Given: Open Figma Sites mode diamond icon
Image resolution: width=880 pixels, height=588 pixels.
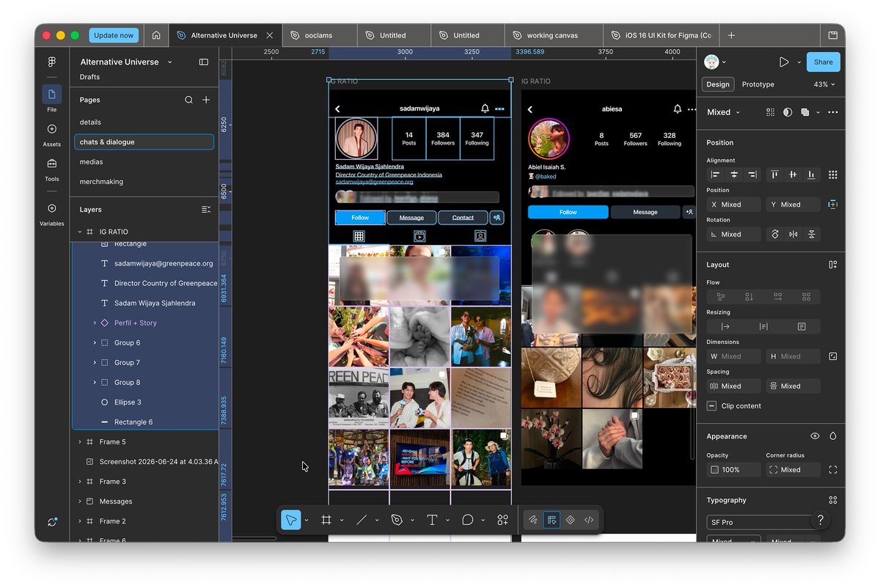Looking at the screenshot, I should pos(571,520).
